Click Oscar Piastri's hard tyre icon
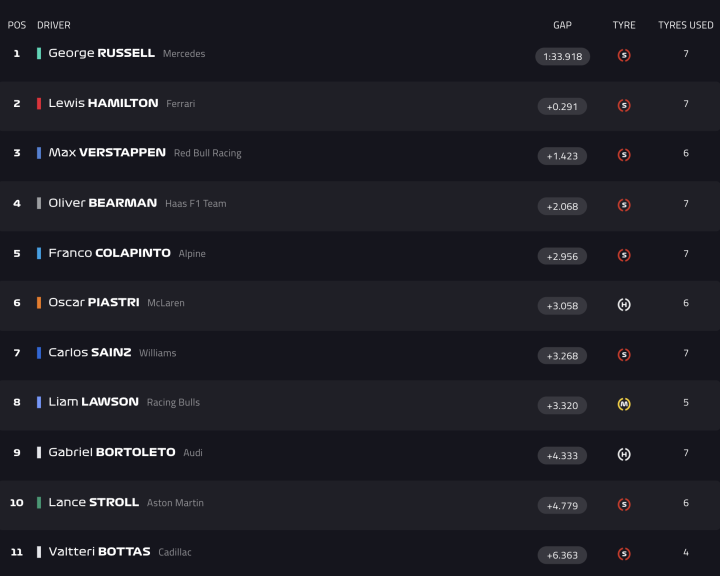The width and height of the screenshot is (720, 576). pyautogui.click(x=624, y=305)
